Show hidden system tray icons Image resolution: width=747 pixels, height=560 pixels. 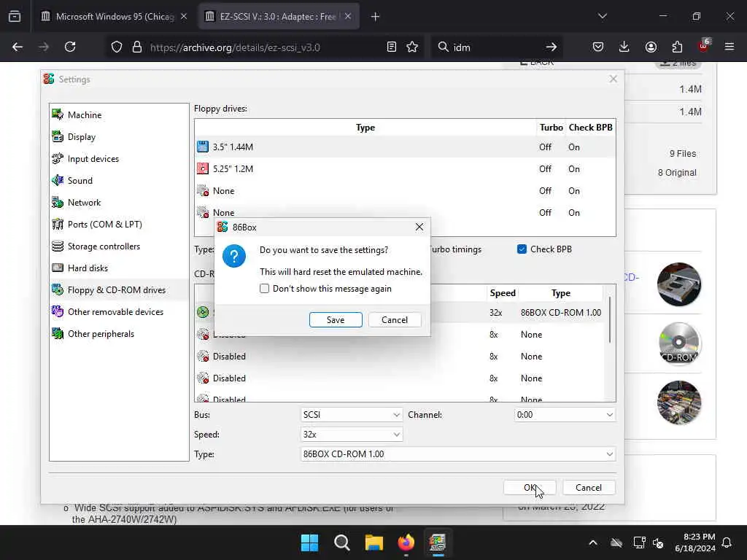coord(593,542)
